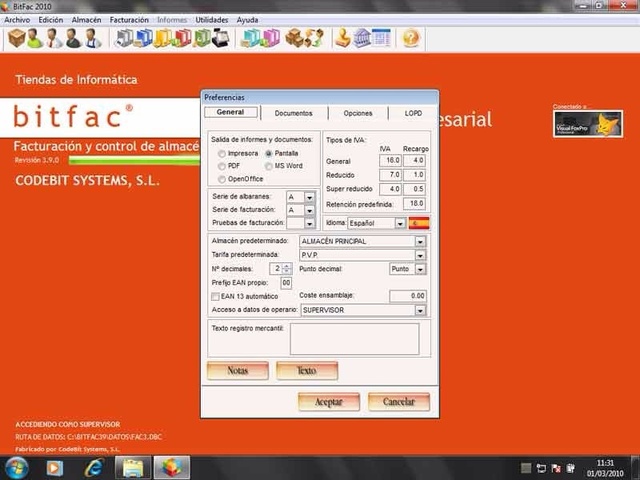Click the white-coat person toolbar icon
This screenshot has width=640, height=480.
tap(54, 39)
